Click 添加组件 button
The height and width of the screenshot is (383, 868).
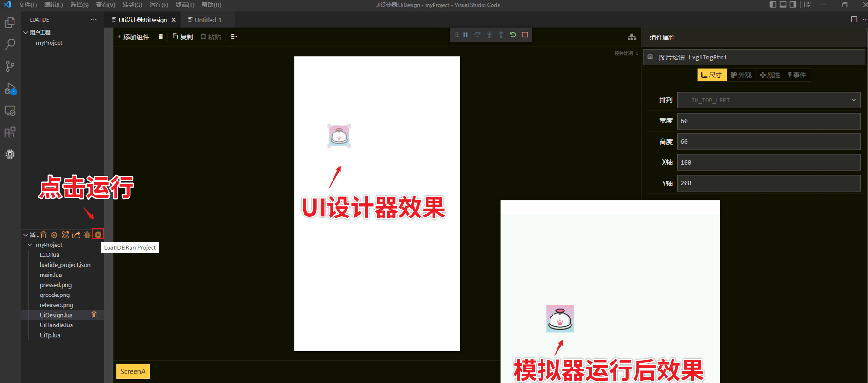pos(133,37)
